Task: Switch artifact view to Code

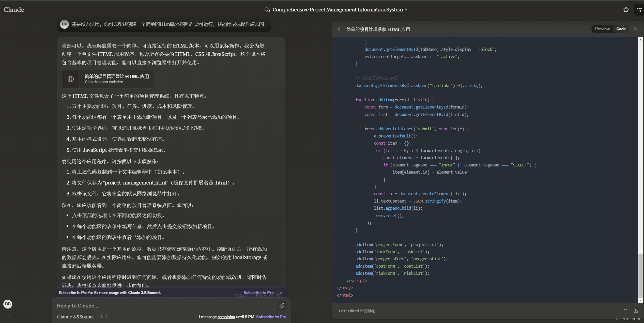Action: [621, 29]
